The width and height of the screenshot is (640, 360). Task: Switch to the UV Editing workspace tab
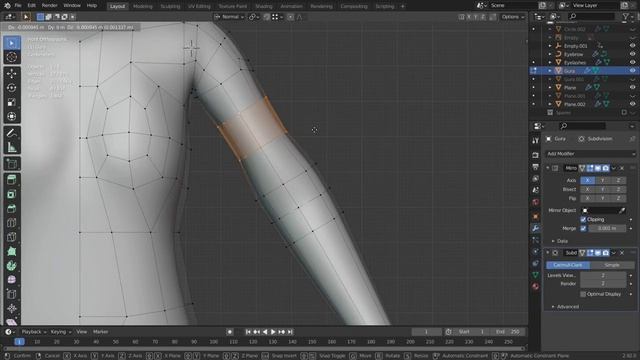click(x=199, y=6)
